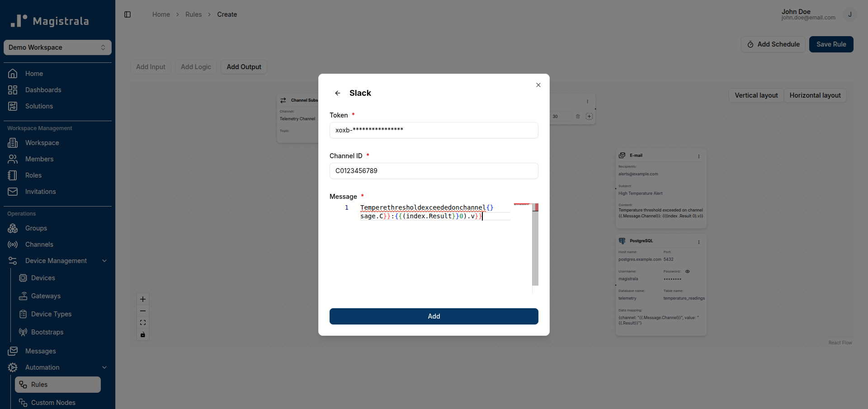Open Solutions from sidebar
This screenshot has width=868, height=409.
(x=57, y=106)
